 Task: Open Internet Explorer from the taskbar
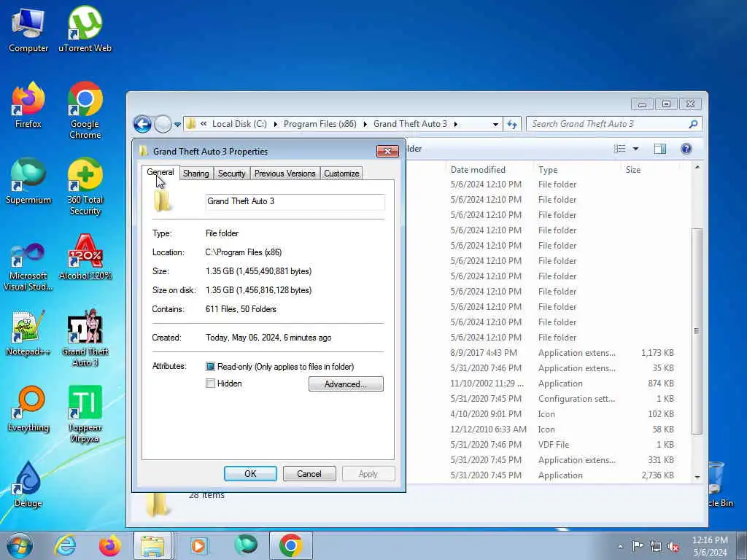coord(65,545)
